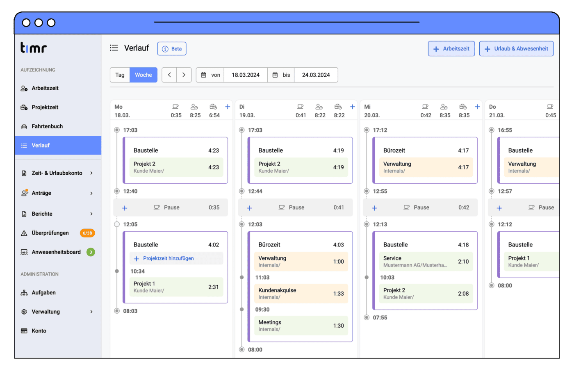Open the bis date calendar icon
The width and height of the screenshot is (574, 392).
tap(275, 75)
